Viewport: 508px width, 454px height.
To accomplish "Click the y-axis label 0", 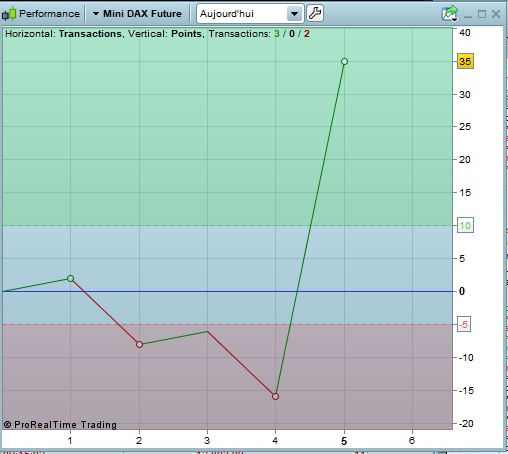I will (462, 291).
